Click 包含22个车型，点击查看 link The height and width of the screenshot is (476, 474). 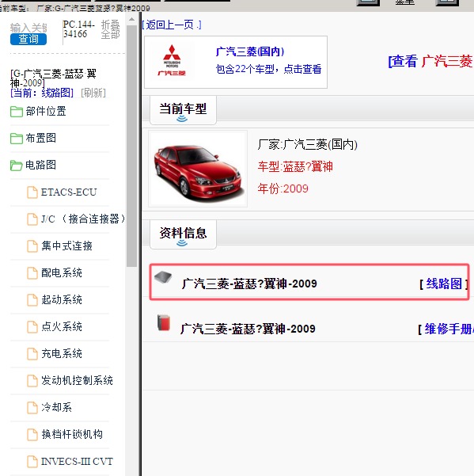pyautogui.click(x=268, y=69)
